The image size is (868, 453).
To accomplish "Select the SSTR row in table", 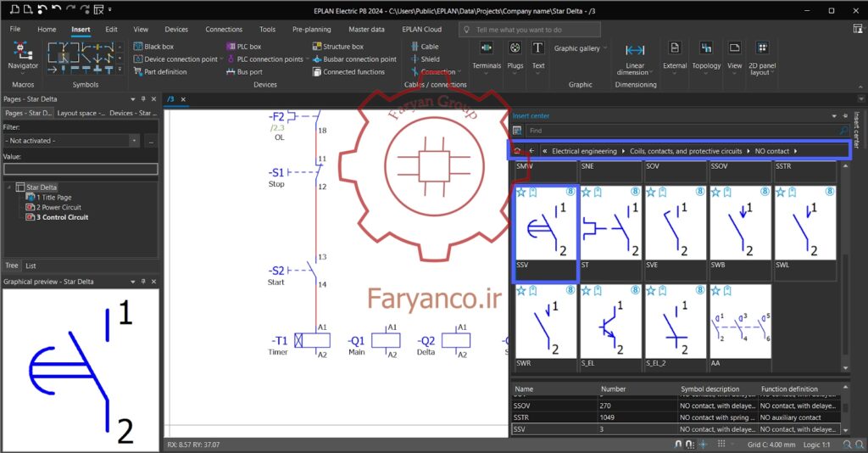I will click(676, 417).
